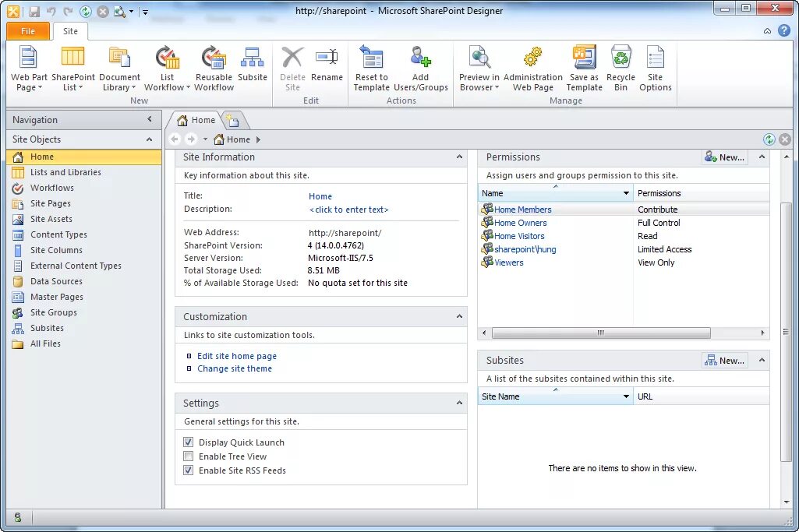This screenshot has width=799, height=532.
Task: Open the Name column dropdown in Permissions
Action: tap(626, 193)
